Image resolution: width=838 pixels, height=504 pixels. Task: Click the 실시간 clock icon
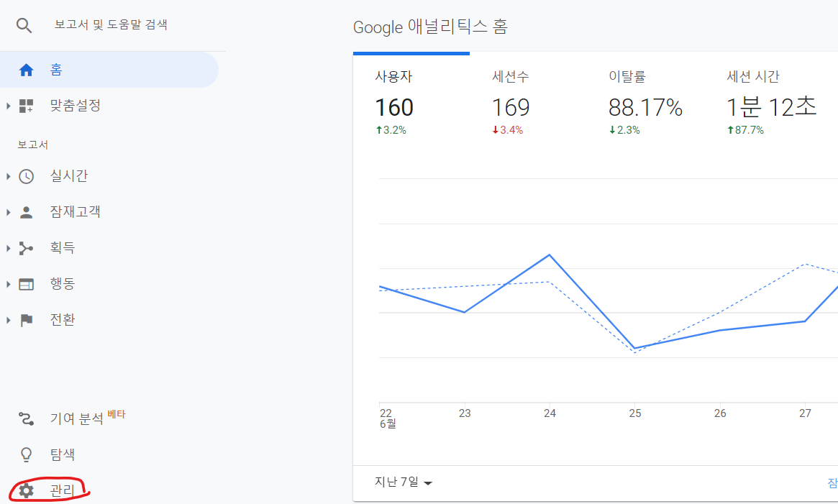coord(26,176)
